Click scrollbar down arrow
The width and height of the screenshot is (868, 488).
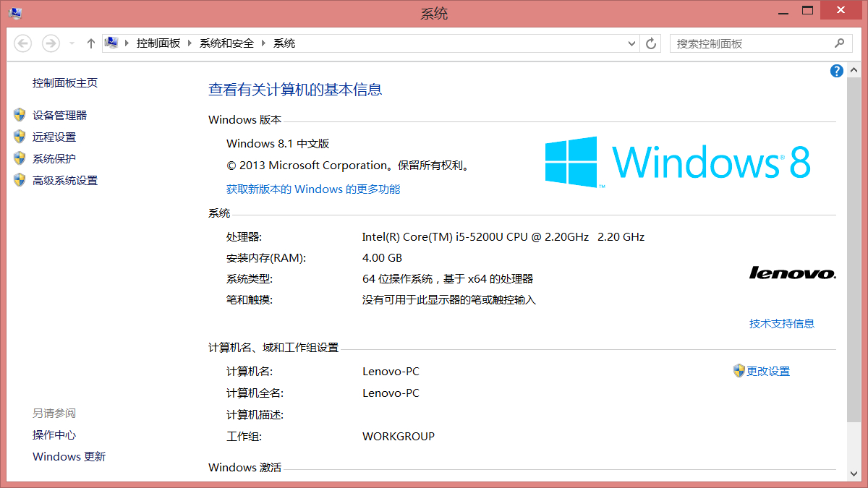point(854,473)
